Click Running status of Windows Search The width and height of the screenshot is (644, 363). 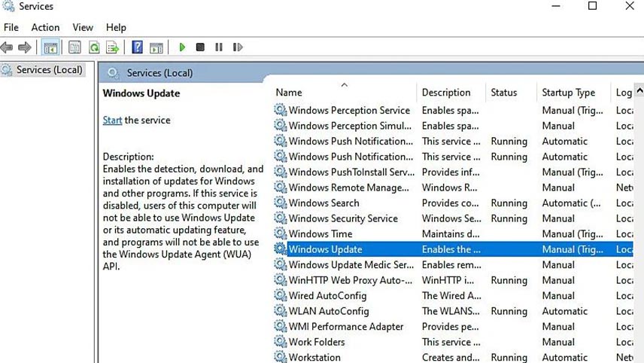pyautogui.click(x=509, y=203)
